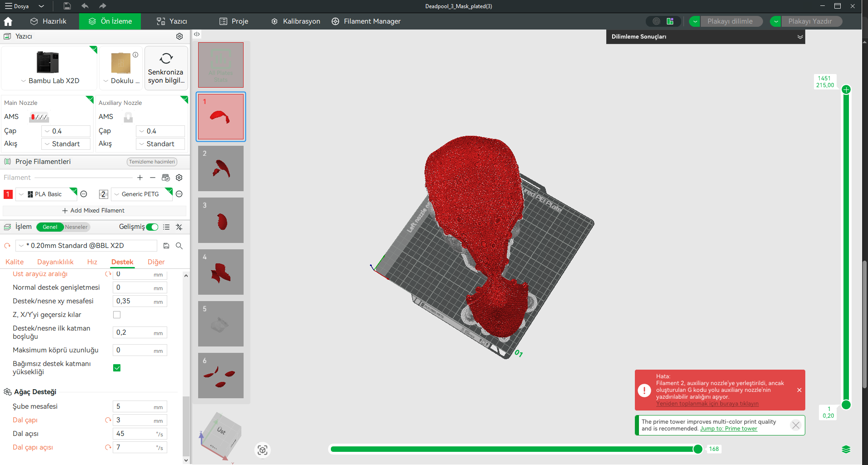Viewport: 868px width, 465px height.
Task: Edit PLA Basic filament preset icon
Action: coord(84,194)
